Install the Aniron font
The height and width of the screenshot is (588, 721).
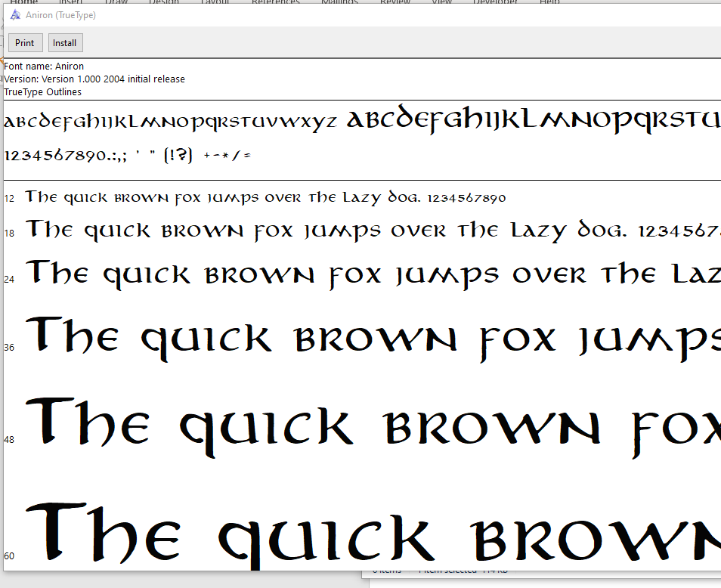coord(65,43)
